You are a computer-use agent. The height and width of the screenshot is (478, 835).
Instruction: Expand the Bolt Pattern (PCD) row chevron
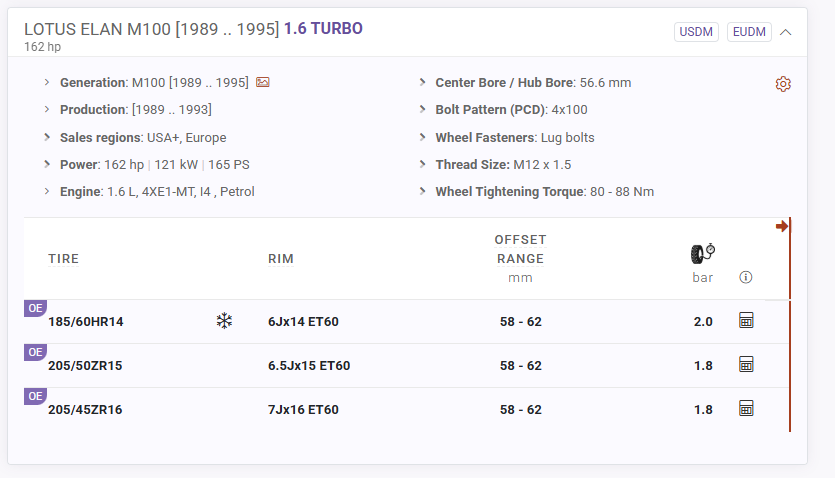coord(422,109)
